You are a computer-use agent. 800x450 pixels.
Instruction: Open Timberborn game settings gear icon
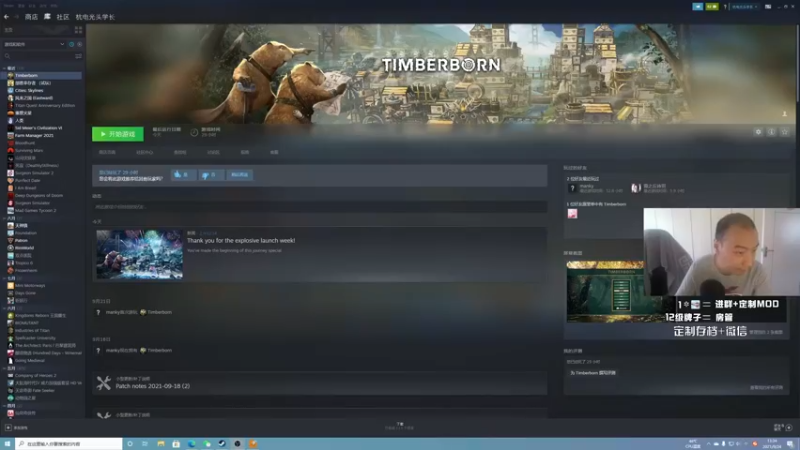click(758, 132)
